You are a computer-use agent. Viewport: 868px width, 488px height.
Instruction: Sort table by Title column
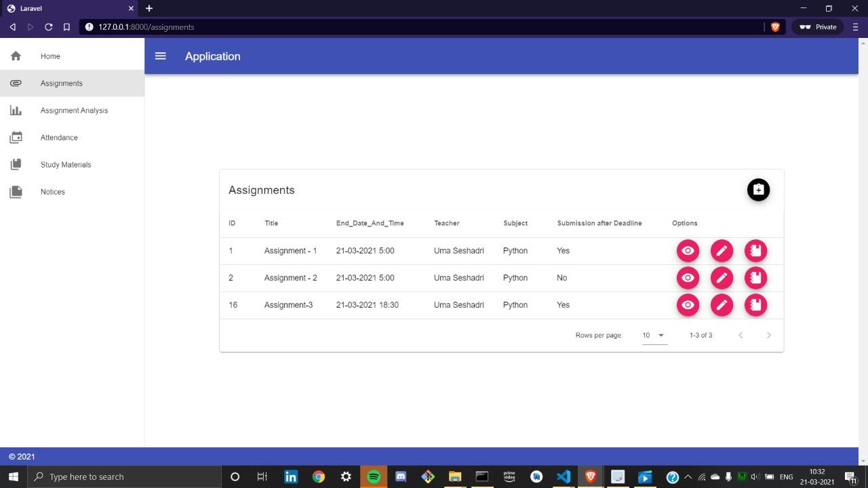(x=271, y=223)
